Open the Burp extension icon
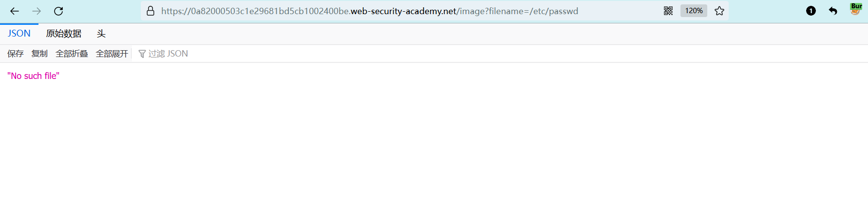This screenshot has height=212, width=868. point(856,10)
